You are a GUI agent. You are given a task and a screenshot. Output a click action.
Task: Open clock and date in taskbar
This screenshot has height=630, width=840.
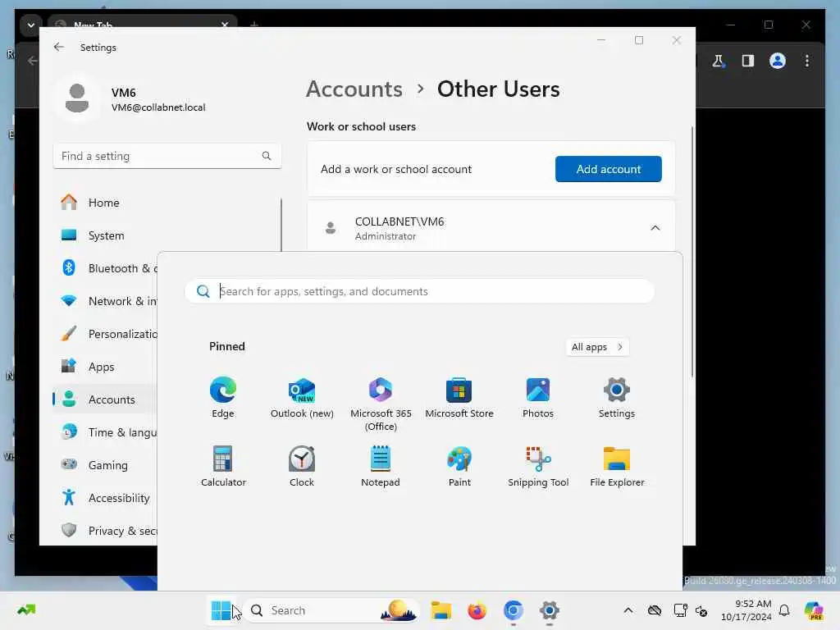(x=746, y=610)
